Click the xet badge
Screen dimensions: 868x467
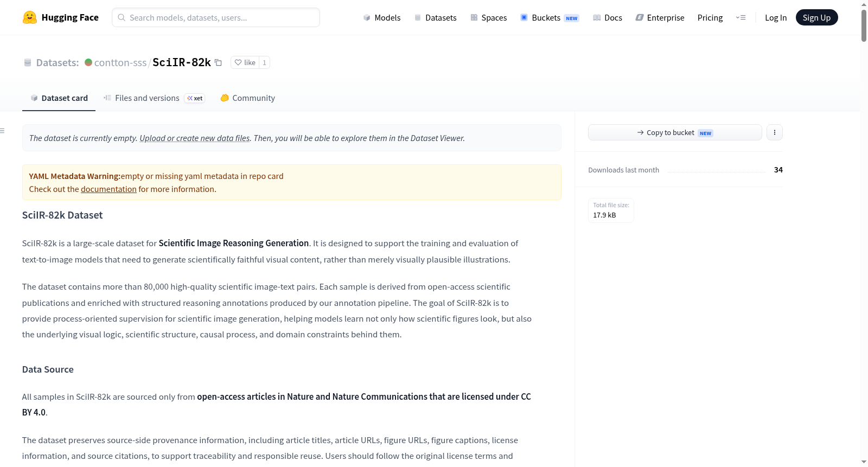pos(195,98)
